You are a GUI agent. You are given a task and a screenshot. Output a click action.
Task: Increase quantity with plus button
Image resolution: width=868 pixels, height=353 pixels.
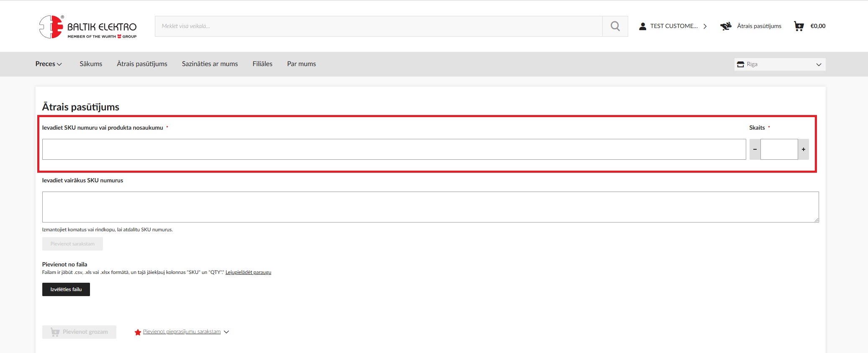tap(803, 149)
